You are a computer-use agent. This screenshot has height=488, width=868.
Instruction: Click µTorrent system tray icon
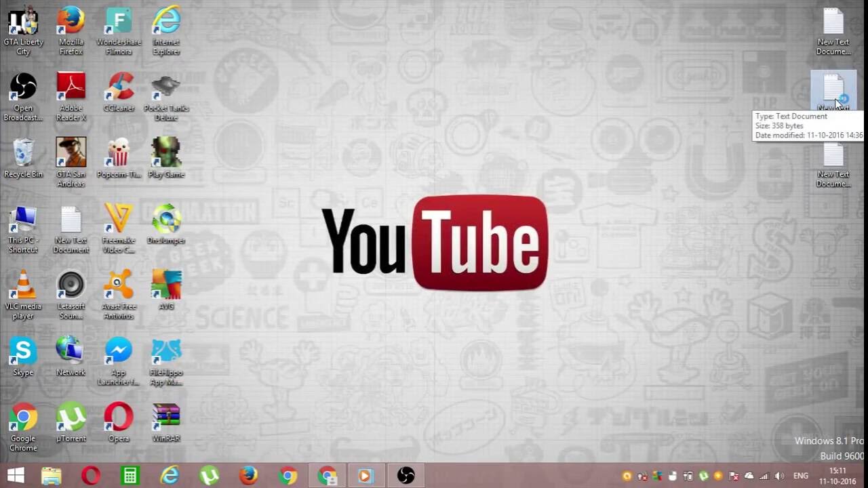703,476
